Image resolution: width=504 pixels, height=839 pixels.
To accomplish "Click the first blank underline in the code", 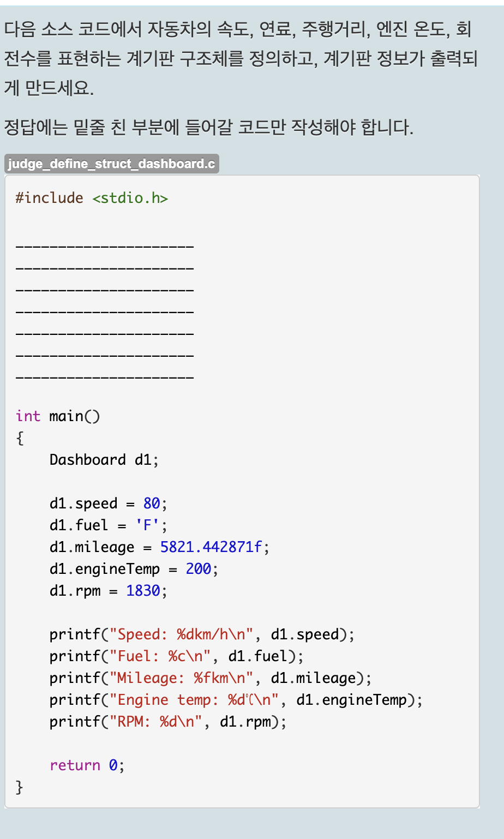I will (105, 247).
